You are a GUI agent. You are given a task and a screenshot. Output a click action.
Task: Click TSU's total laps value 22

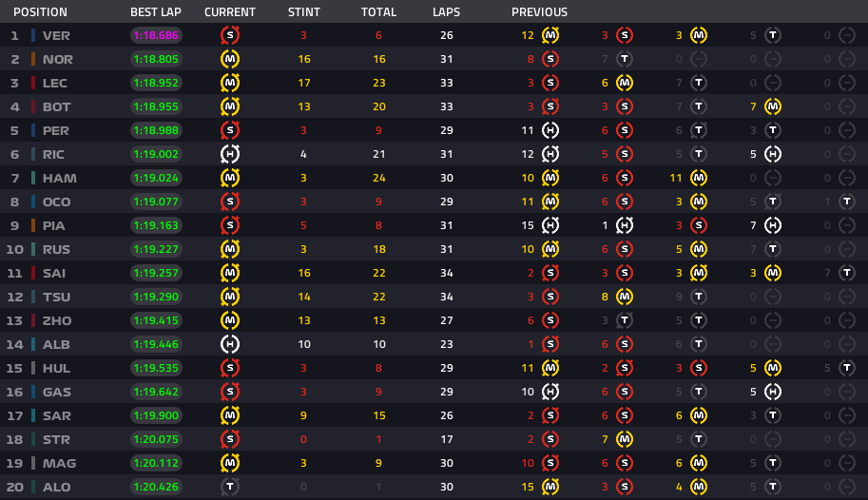378,297
